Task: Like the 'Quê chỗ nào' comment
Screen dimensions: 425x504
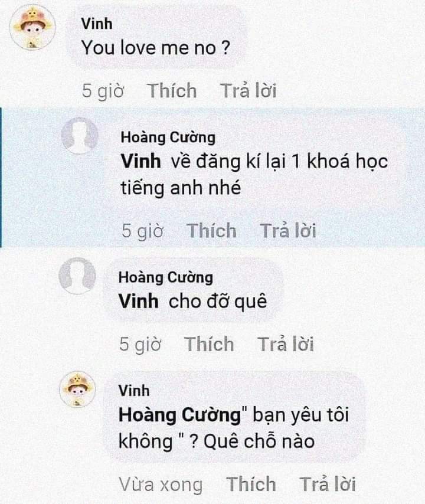Action: pyautogui.click(x=251, y=484)
